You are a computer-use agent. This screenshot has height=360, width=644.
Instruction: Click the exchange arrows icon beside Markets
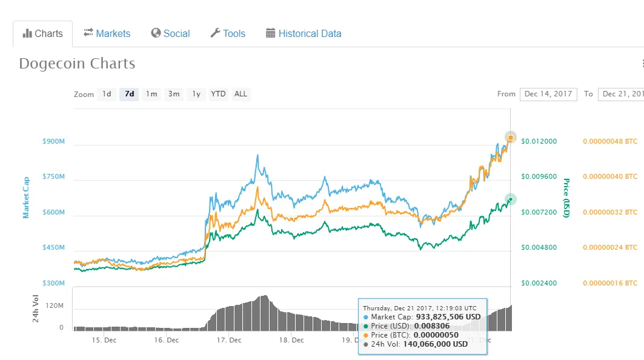pyautogui.click(x=88, y=33)
